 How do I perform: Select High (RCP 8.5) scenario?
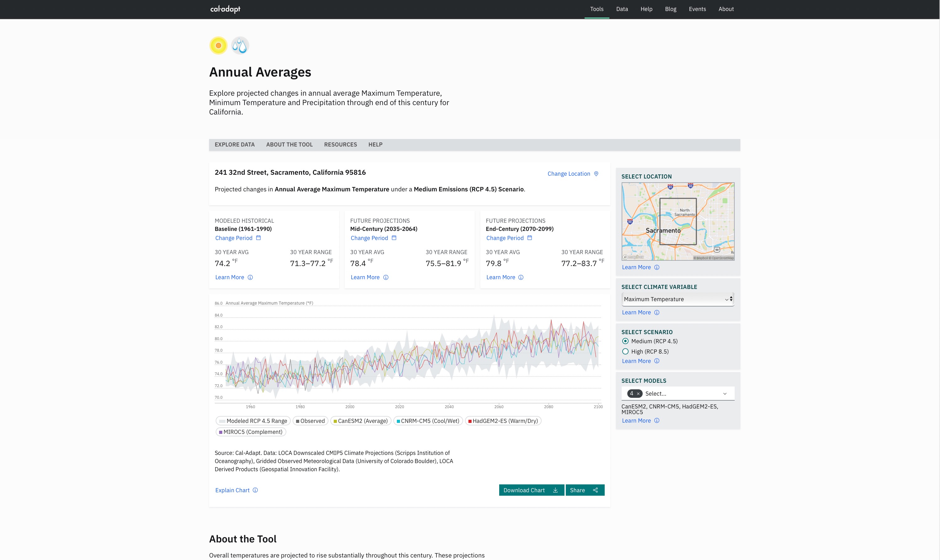[x=625, y=351]
